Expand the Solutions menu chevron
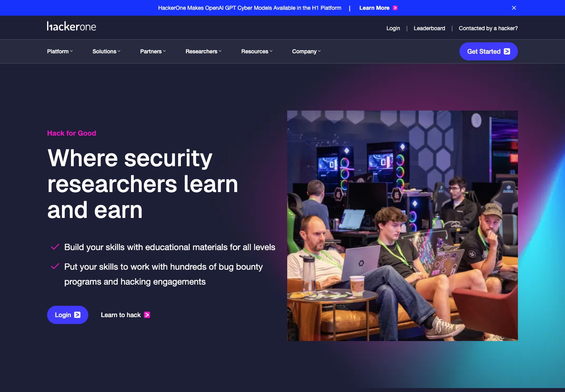 coord(119,51)
